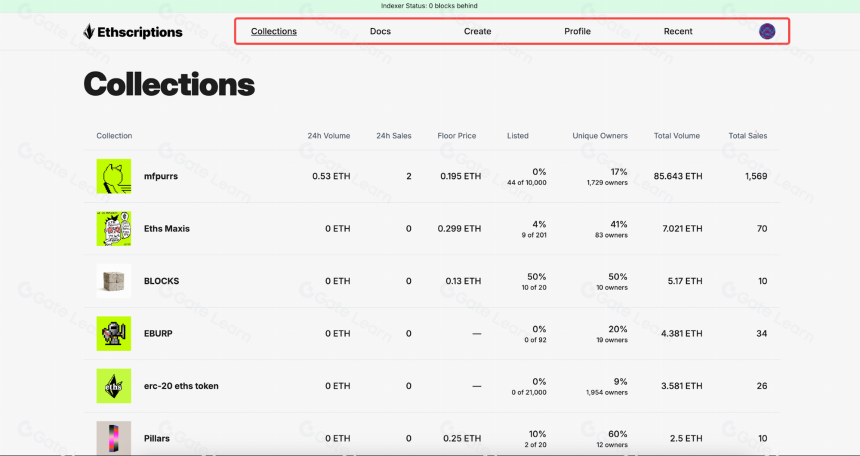Screen dimensions: 860x456
Task: Go to the Docs page
Action: click(x=380, y=31)
